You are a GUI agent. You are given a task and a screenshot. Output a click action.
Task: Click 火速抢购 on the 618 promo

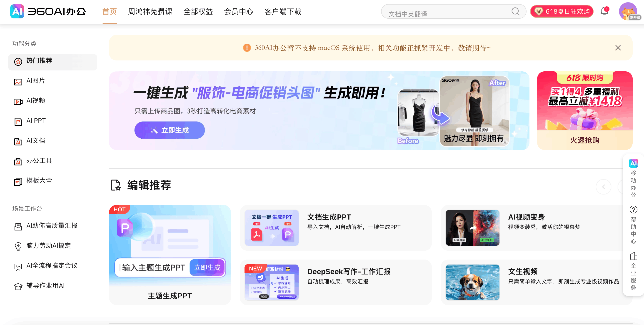584,140
